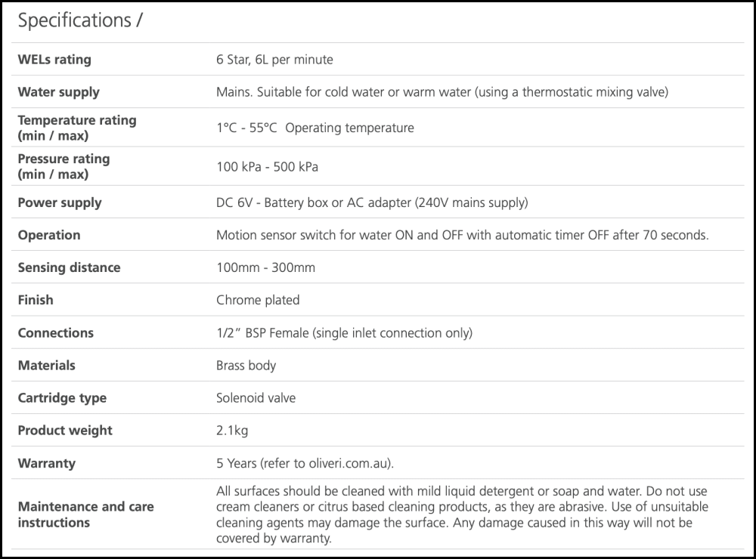Click the 100 kPa - 500 kPa value
Screen dimensions: 756x559
pos(267,167)
